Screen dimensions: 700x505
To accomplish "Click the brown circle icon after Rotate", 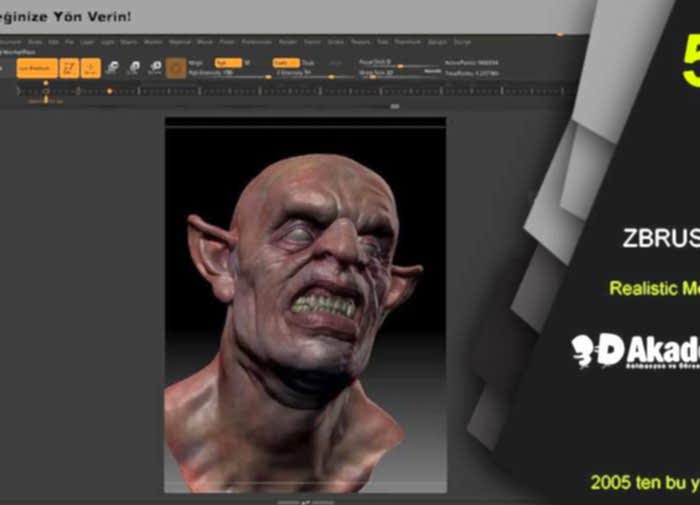I will (x=176, y=68).
